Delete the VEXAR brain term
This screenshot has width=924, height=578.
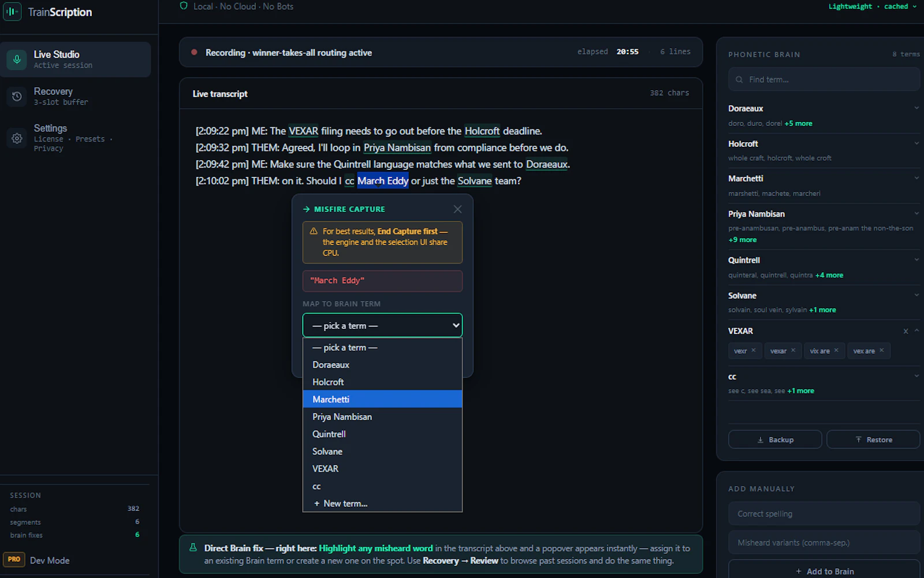[x=906, y=331]
